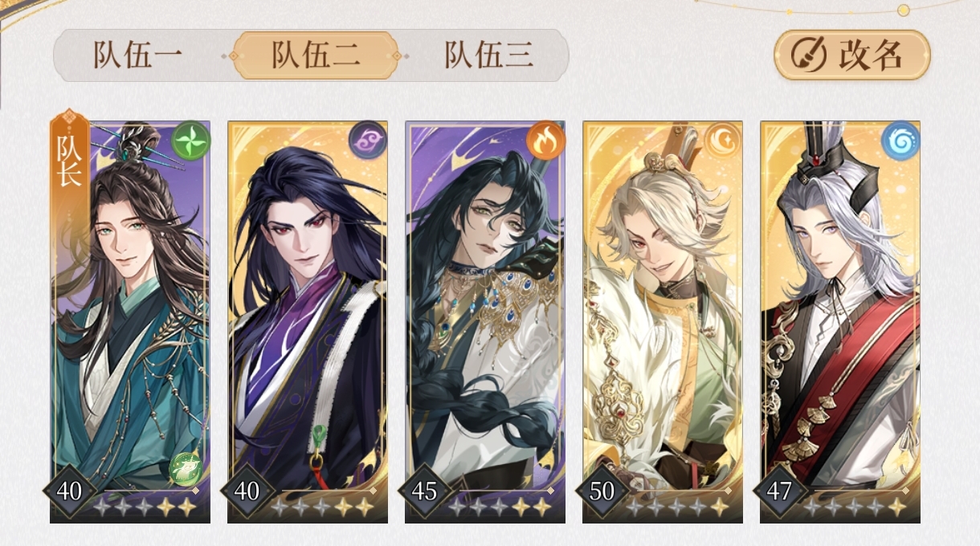Pick the blond character in white fur

pos(663,322)
